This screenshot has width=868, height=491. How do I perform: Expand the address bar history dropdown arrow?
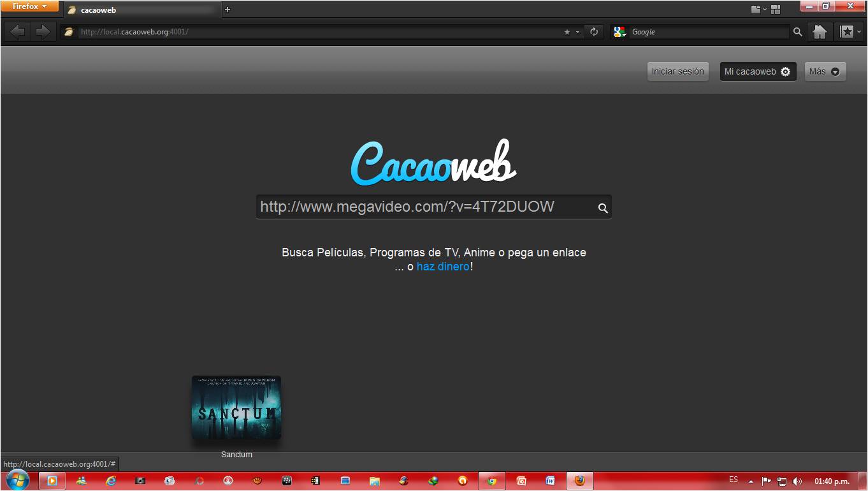point(578,32)
